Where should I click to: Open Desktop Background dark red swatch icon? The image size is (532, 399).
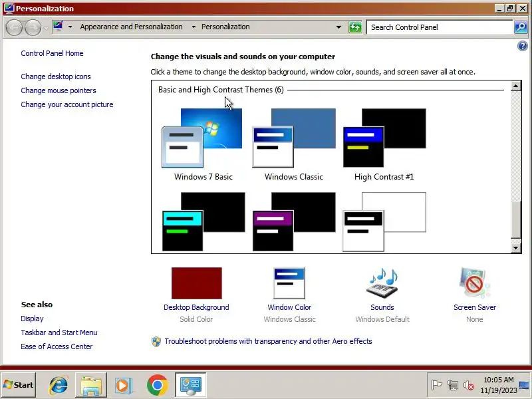[196, 283]
